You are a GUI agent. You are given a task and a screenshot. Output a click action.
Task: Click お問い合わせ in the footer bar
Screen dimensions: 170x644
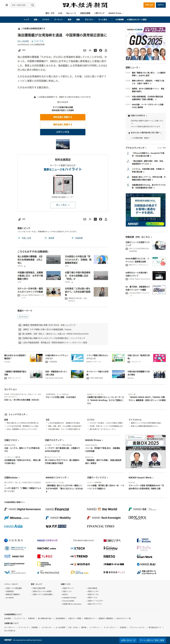coord(128,640)
